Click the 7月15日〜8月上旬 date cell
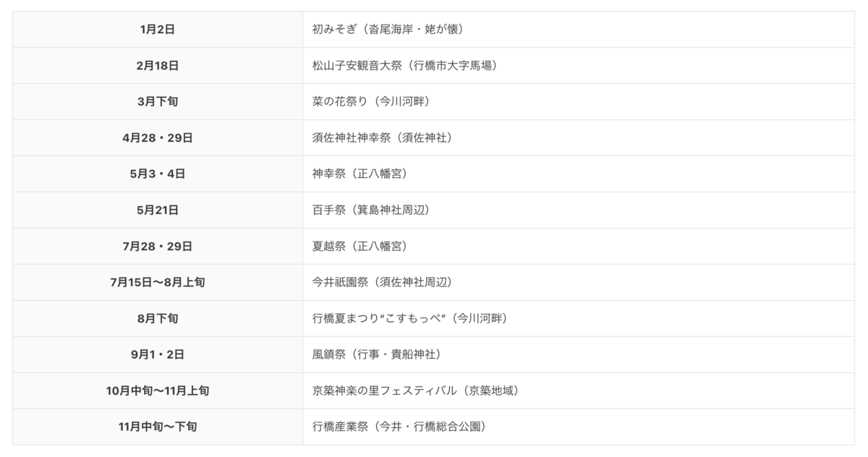Viewport: 868px width, 457px height. (158, 283)
